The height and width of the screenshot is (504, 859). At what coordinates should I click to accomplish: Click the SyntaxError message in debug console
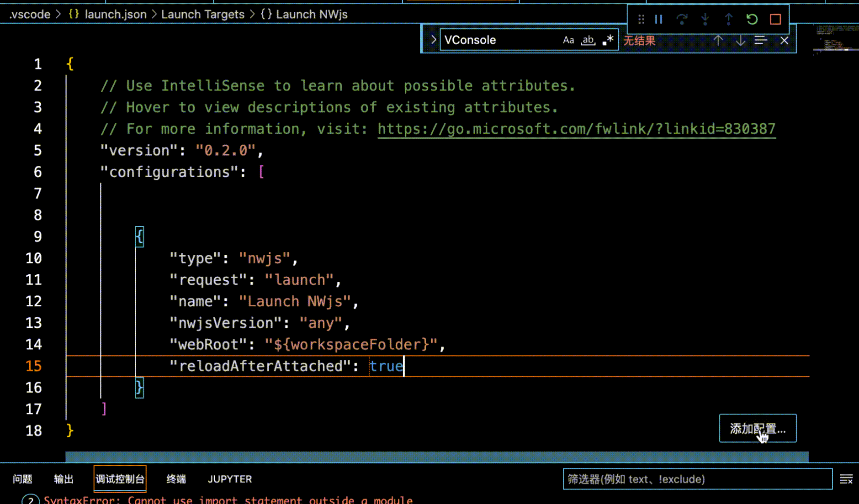[228, 500]
